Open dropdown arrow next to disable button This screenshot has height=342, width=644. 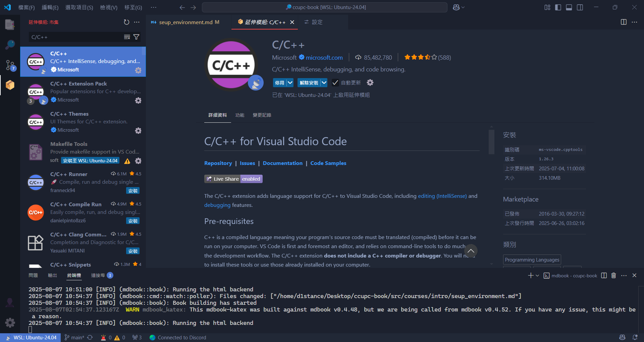290,82
